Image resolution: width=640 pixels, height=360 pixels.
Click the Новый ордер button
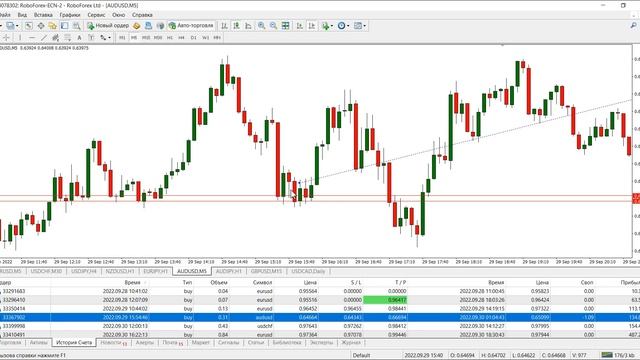108,26
